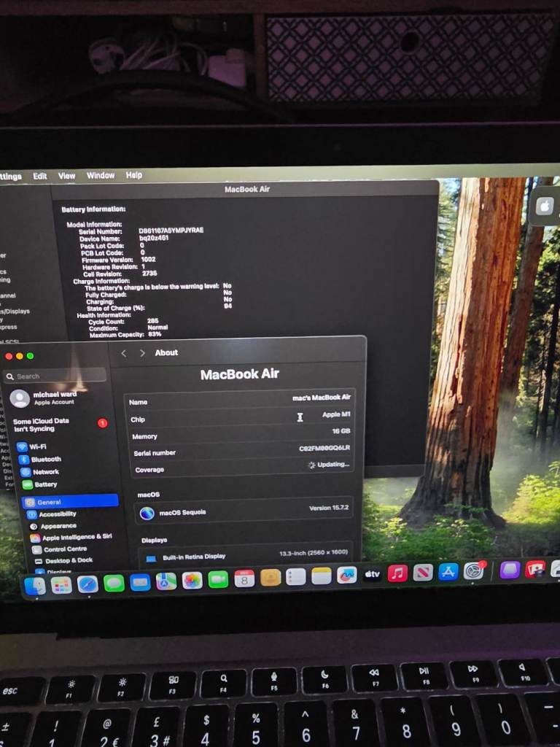The height and width of the screenshot is (747, 560).
Task: Open Launchpad in the Dock
Action: click(x=61, y=585)
